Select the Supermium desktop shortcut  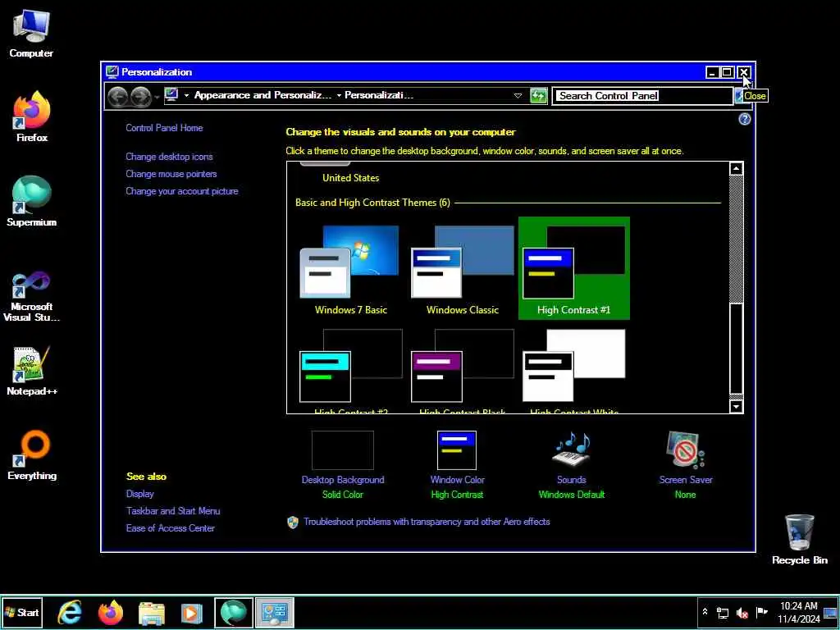(31, 202)
